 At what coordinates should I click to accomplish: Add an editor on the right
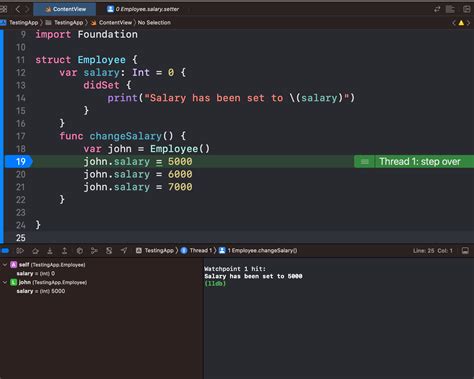click(467, 9)
